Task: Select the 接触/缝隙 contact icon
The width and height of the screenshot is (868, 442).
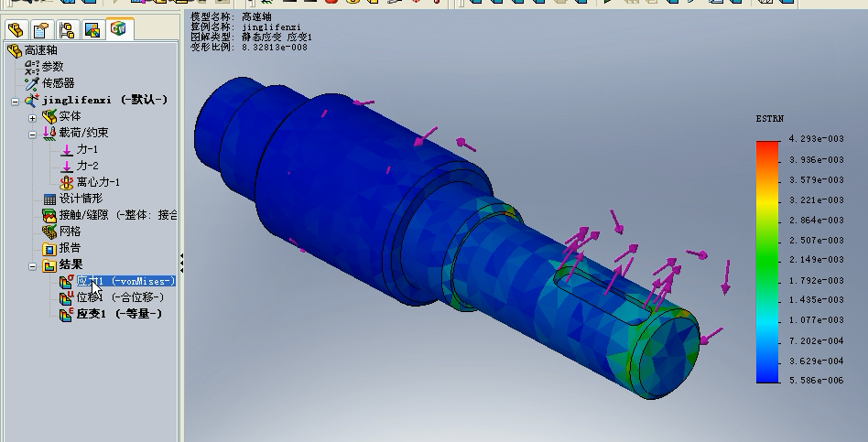Action: click(49, 215)
